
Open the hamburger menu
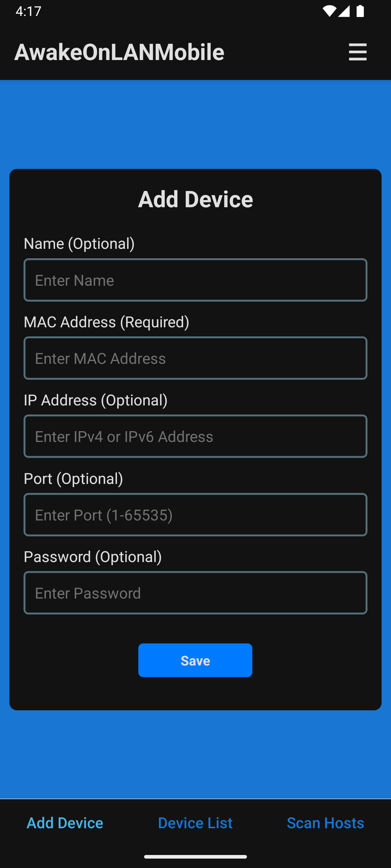(x=358, y=52)
